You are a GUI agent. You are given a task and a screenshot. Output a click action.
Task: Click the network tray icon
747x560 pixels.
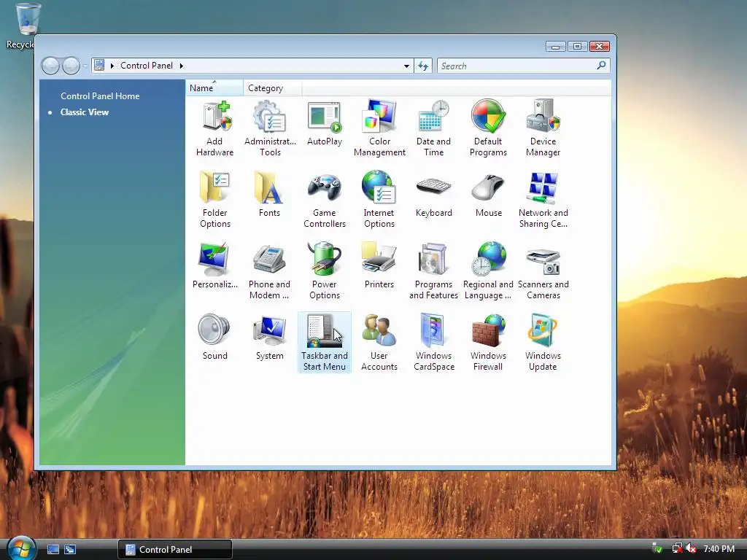coord(677,549)
